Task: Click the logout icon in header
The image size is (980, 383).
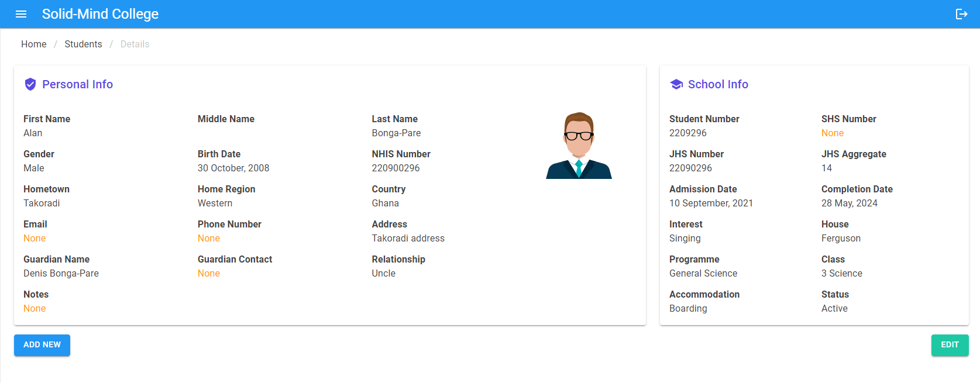Action: tap(961, 14)
